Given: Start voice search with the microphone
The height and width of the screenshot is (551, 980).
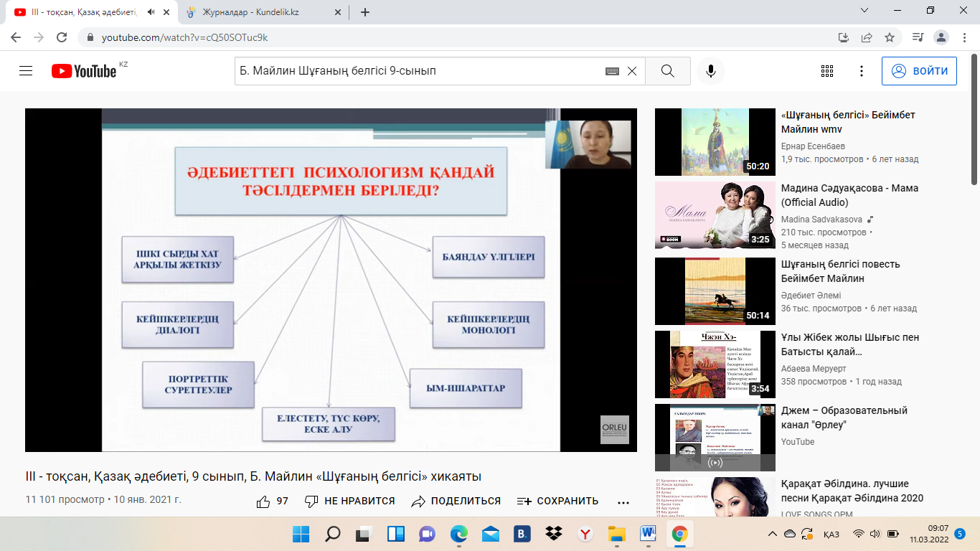Looking at the screenshot, I should tap(711, 71).
